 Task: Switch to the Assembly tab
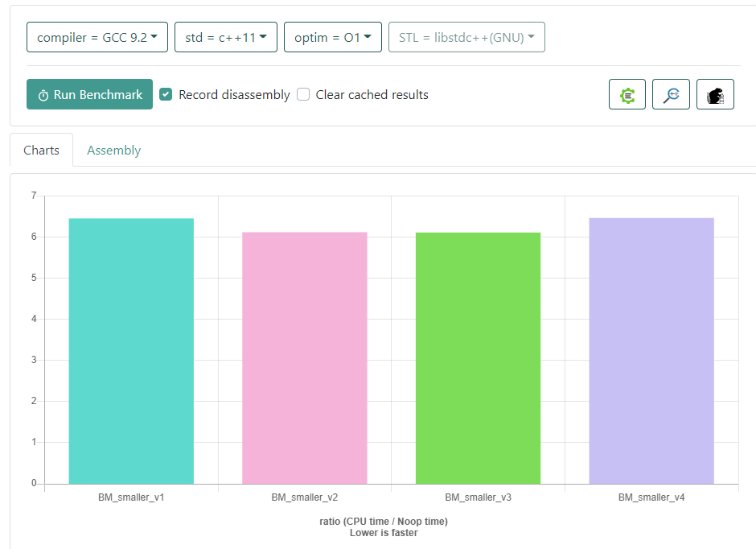tap(113, 151)
